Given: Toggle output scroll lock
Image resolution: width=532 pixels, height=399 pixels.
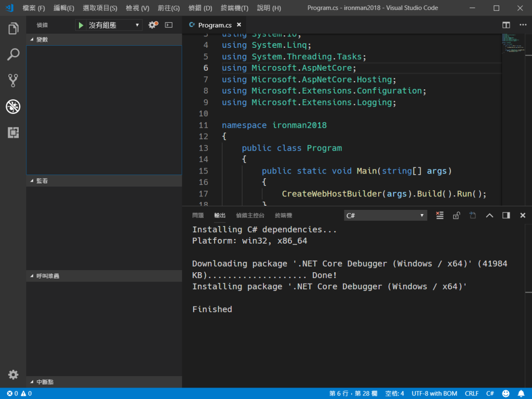Looking at the screenshot, I should tap(456, 216).
